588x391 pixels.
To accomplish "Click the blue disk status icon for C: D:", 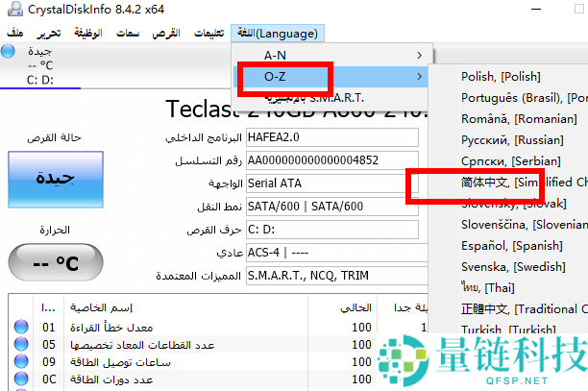I will coord(8,51).
